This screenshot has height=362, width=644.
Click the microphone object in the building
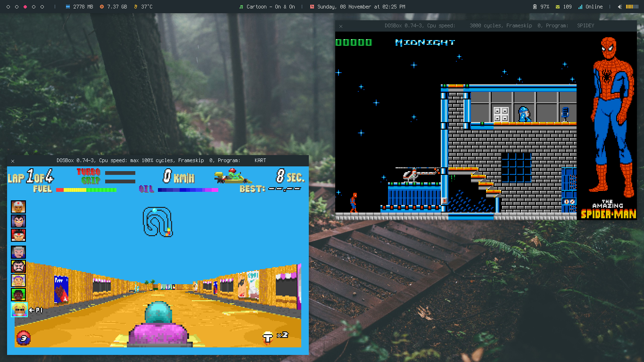[565, 114]
